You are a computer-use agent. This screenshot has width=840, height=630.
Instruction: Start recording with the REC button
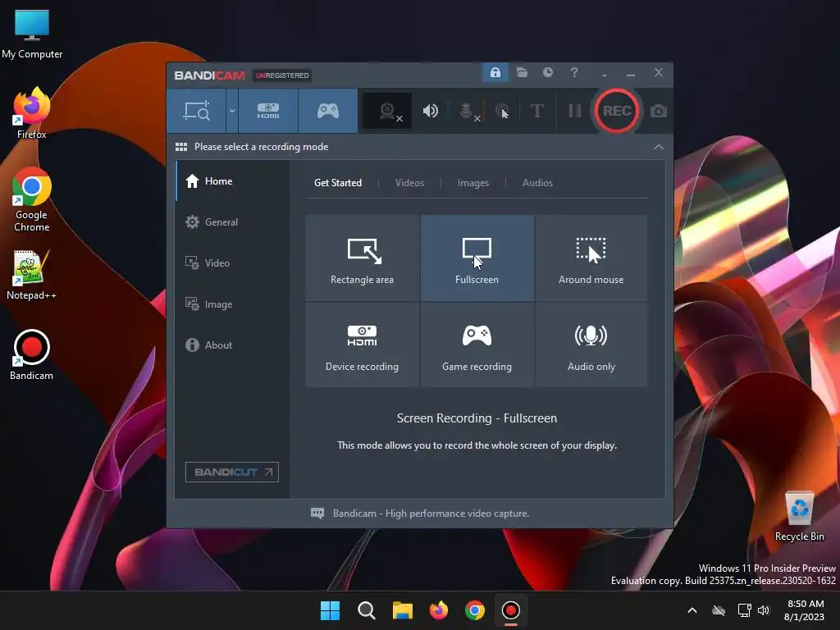click(617, 111)
